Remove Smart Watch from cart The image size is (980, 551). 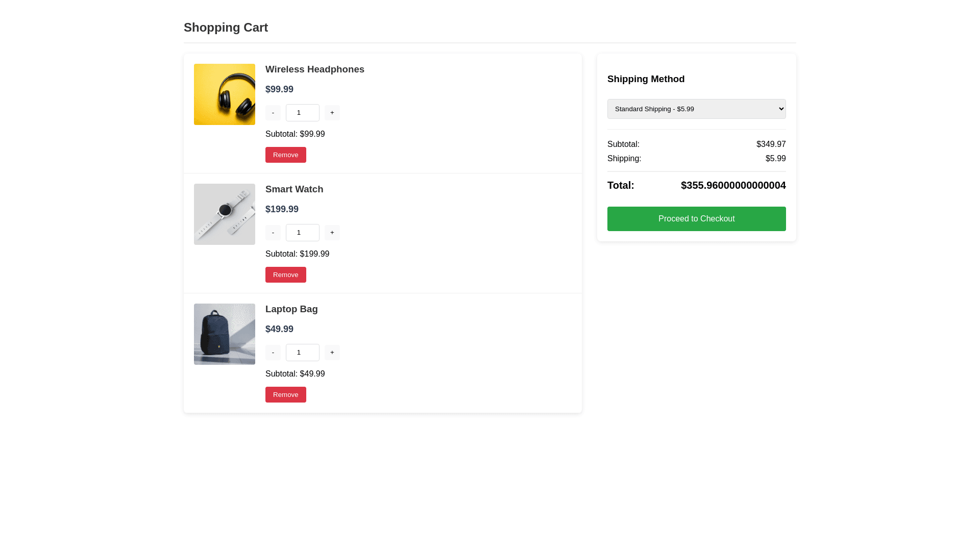pos(285,275)
